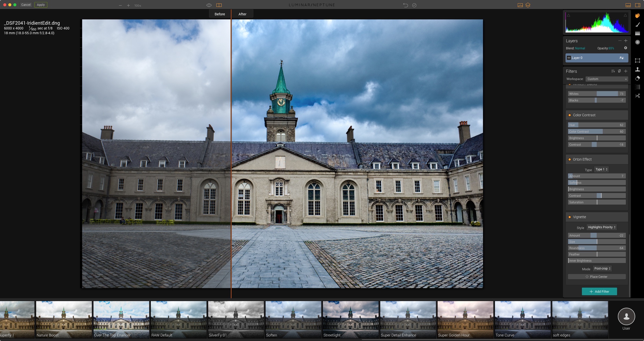
Task: Select the Erase tool
Action: (x=637, y=78)
